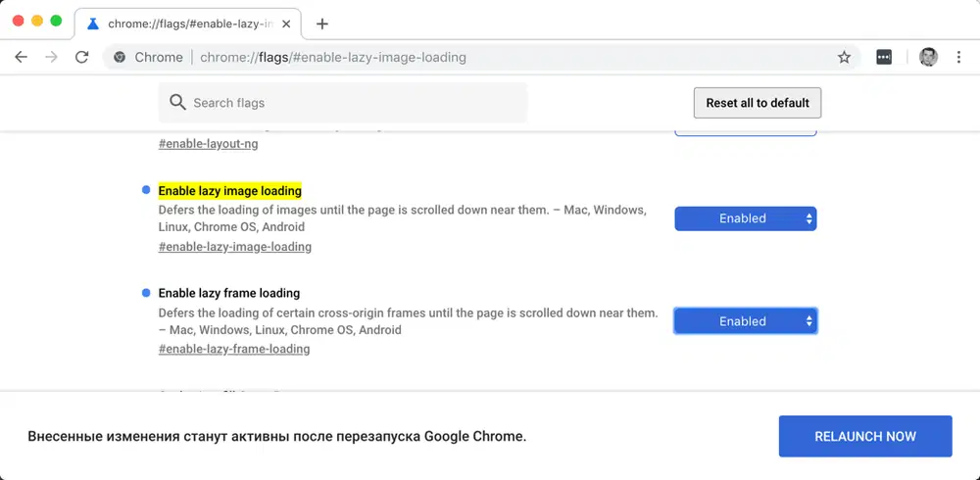Follow the #enable-lazy-frame-loading link

[x=233, y=349]
